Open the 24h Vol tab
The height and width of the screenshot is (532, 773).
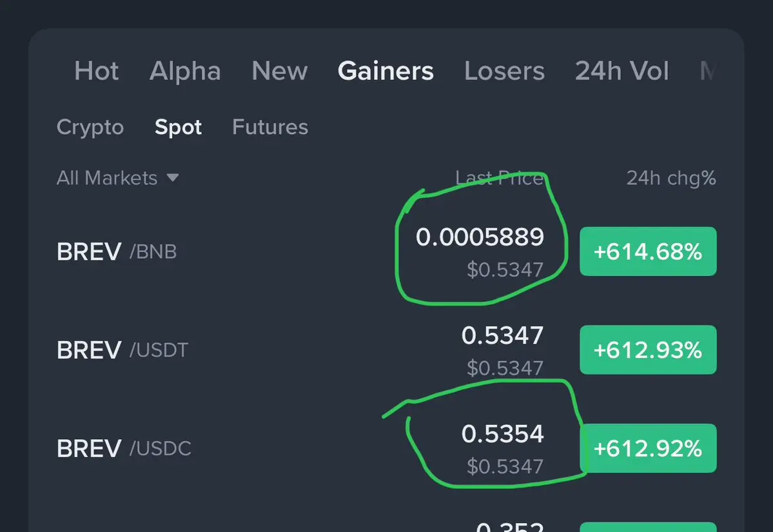621,71
